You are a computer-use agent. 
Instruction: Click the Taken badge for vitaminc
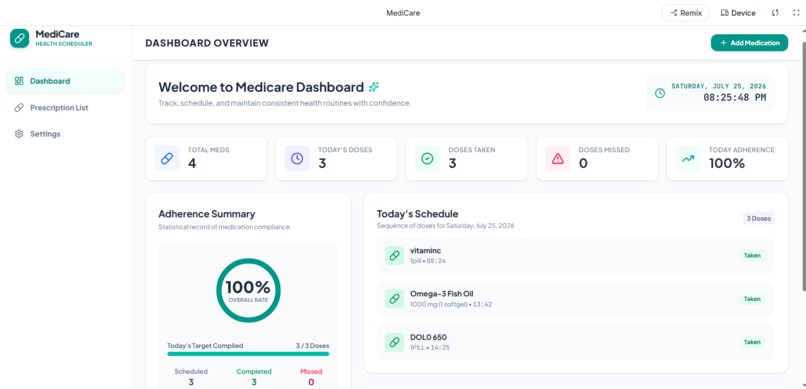[752, 255]
